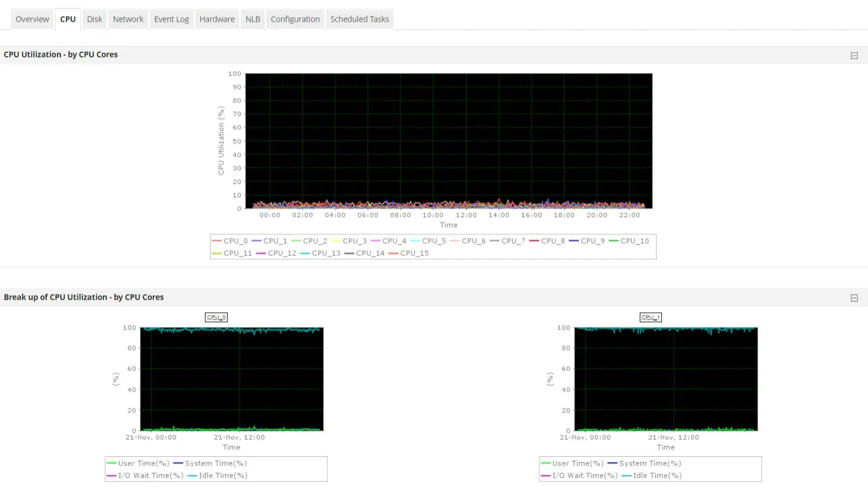Click the CPU_0 legend entry in the cores chart
Screen dimensions: 868x487
coord(230,241)
